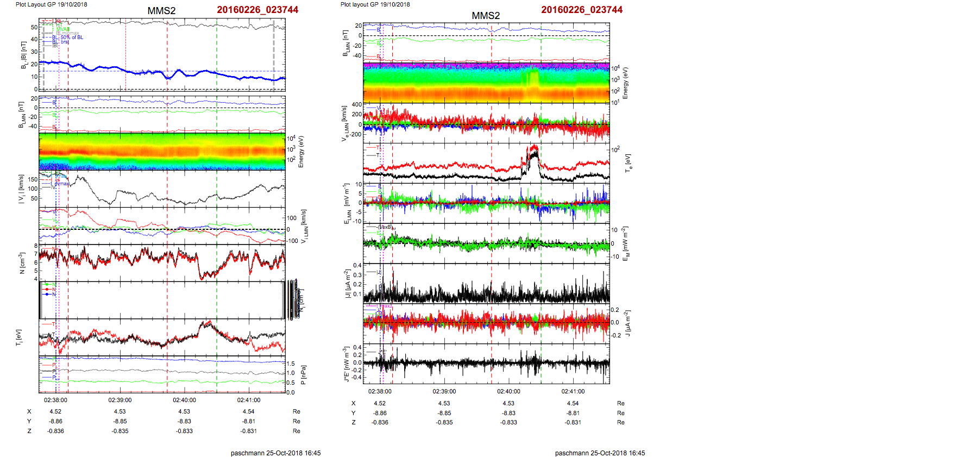Click the left MMS2 plot title
Image resolution: width=980 pixels, height=457 pixels.
click(161, 11)
